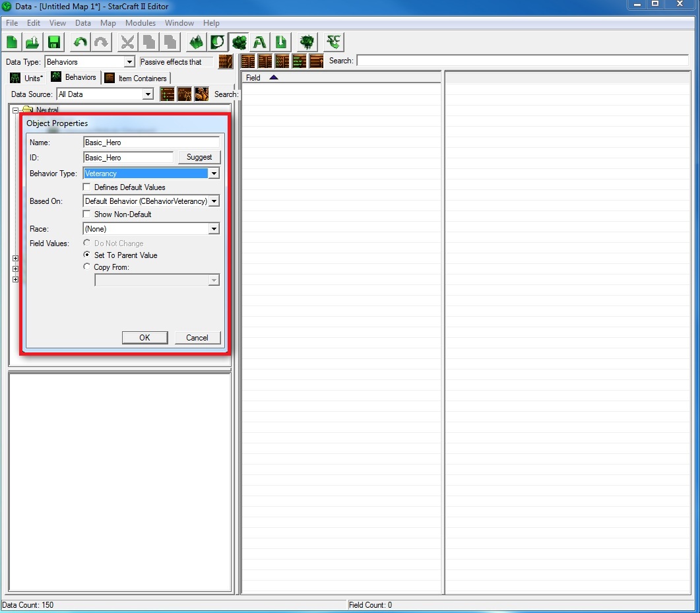700x613 pixels.
Task: Undo the last action
Action: coord(80,42)
